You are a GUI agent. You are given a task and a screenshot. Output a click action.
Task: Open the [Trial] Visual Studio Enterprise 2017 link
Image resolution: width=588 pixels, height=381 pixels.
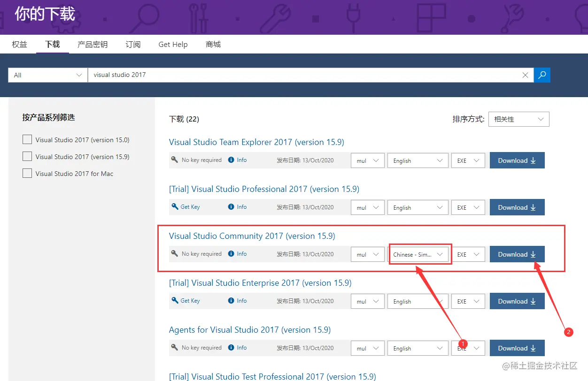(x=260, y=283)
